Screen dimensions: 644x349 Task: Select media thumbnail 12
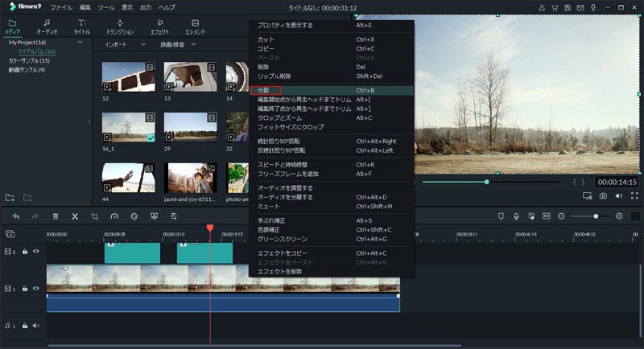(x=129, y=77)
